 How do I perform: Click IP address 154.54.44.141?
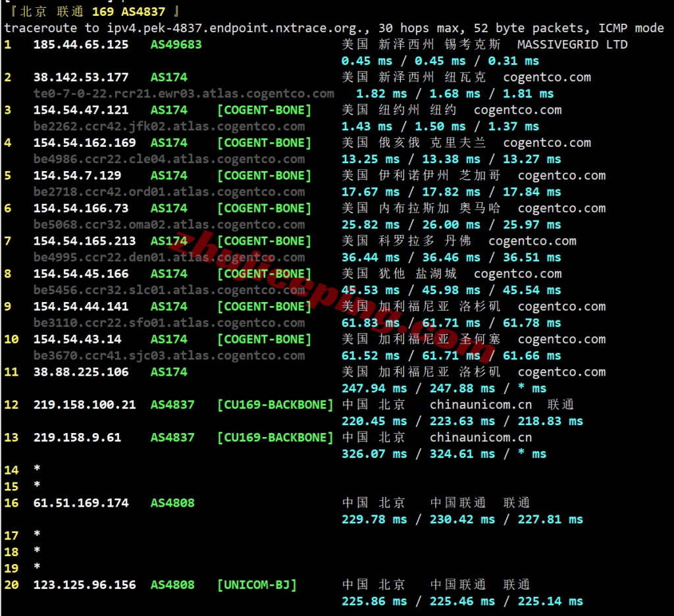[x=81, y=307]
